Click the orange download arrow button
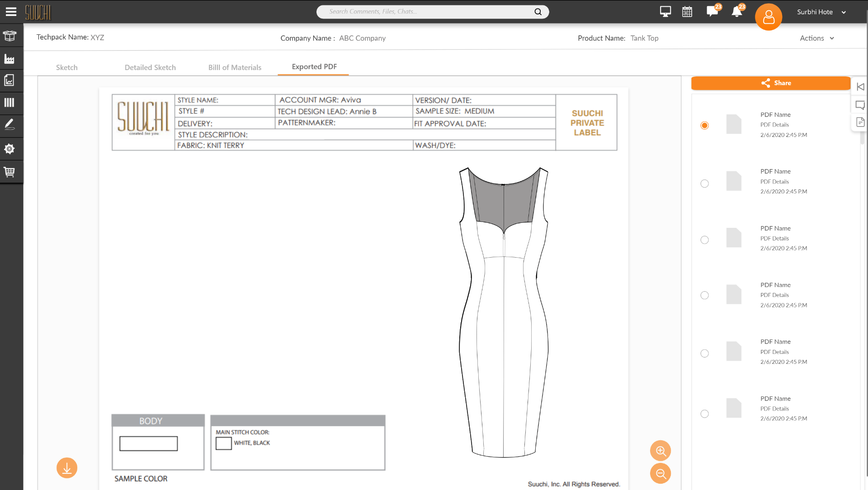868x490 pixels. [67, 468]
